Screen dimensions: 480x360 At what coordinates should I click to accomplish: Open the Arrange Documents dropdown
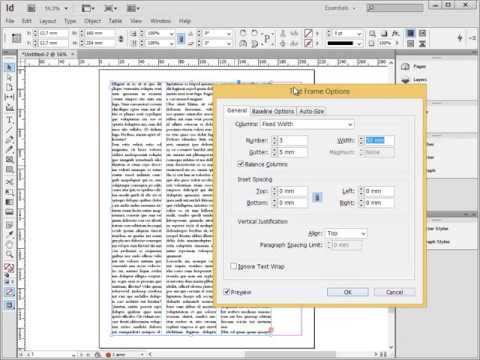[x=133, y=8]
